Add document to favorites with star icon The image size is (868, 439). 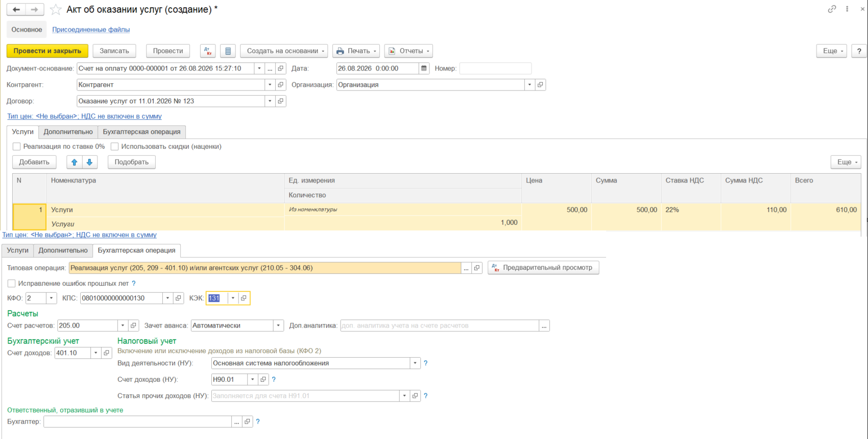pos(56,10)
